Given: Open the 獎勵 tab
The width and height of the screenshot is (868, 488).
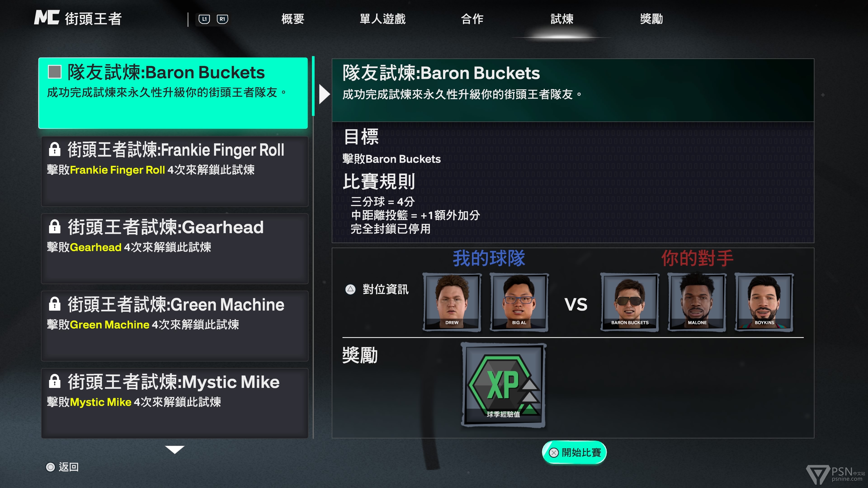Looking at the screenshot, I should 651,19.
